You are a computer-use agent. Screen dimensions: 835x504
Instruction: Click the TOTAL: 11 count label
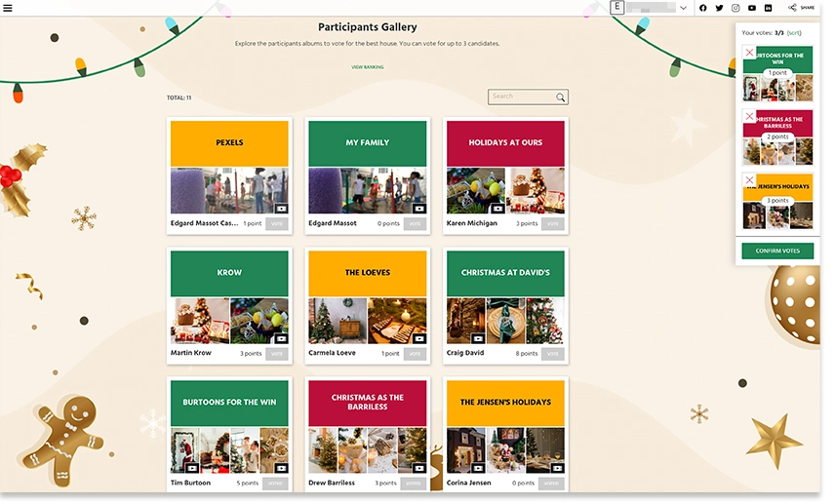[x=179, y=97]
